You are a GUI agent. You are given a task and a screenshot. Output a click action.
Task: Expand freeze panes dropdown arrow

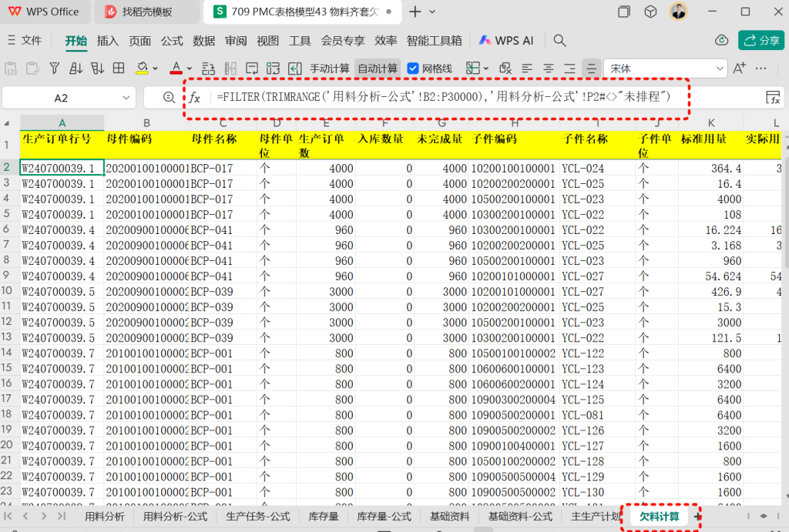[486, 69]
